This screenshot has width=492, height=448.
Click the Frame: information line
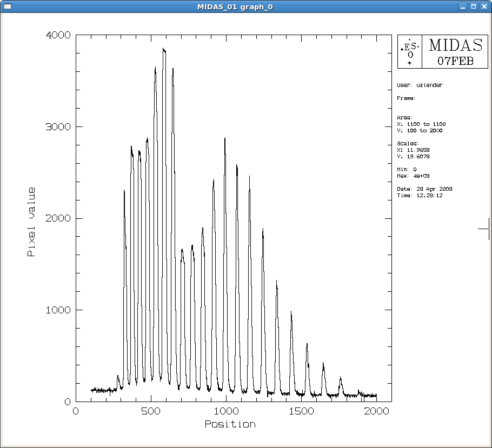point(405,98)
